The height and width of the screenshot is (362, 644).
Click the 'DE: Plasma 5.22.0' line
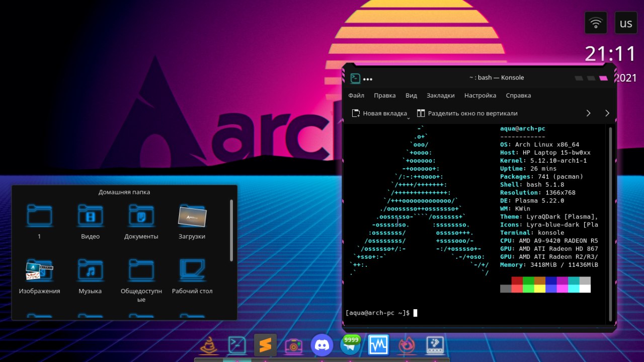point(532,201)
